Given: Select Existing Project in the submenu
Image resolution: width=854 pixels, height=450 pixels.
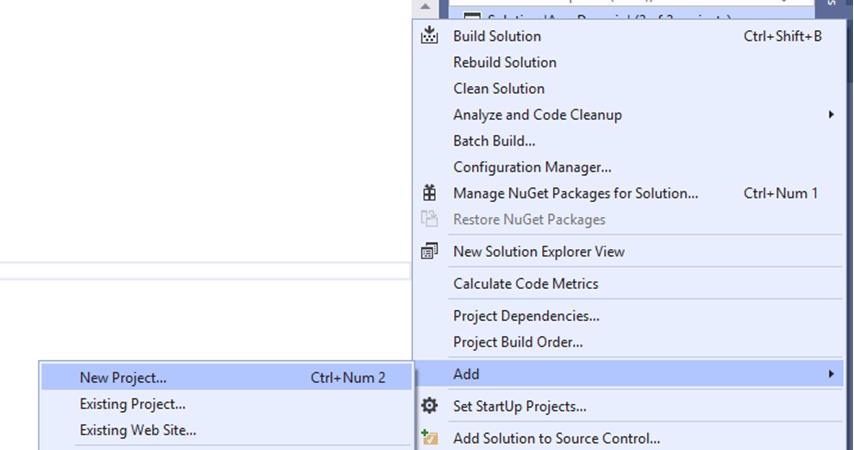Looking at the screenshot, I should [x=133, y=404].
